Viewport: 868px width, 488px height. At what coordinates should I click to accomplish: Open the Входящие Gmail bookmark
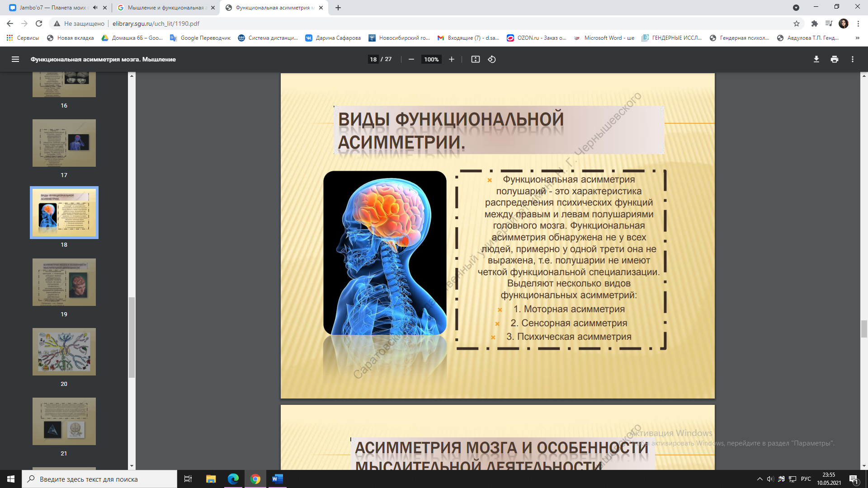click(x=468, y=38)
